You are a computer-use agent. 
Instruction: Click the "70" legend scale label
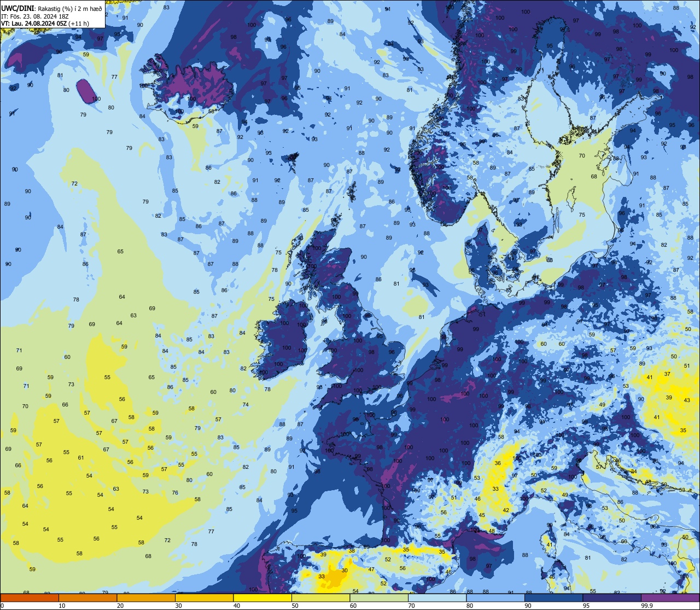[412, 606]
